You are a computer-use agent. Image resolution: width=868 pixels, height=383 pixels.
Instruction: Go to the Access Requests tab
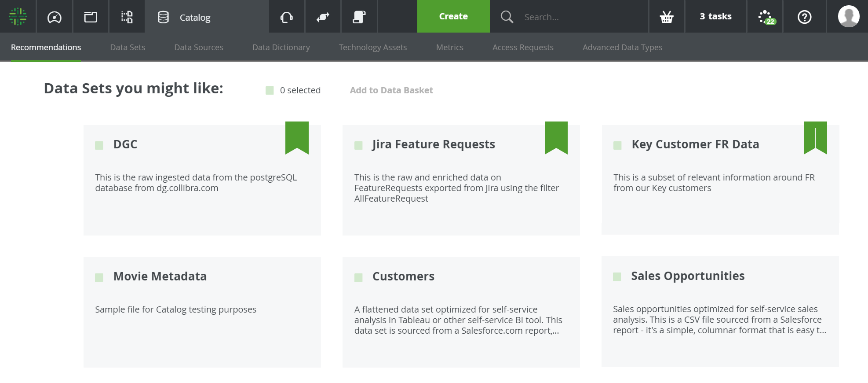tap(523, 47)
